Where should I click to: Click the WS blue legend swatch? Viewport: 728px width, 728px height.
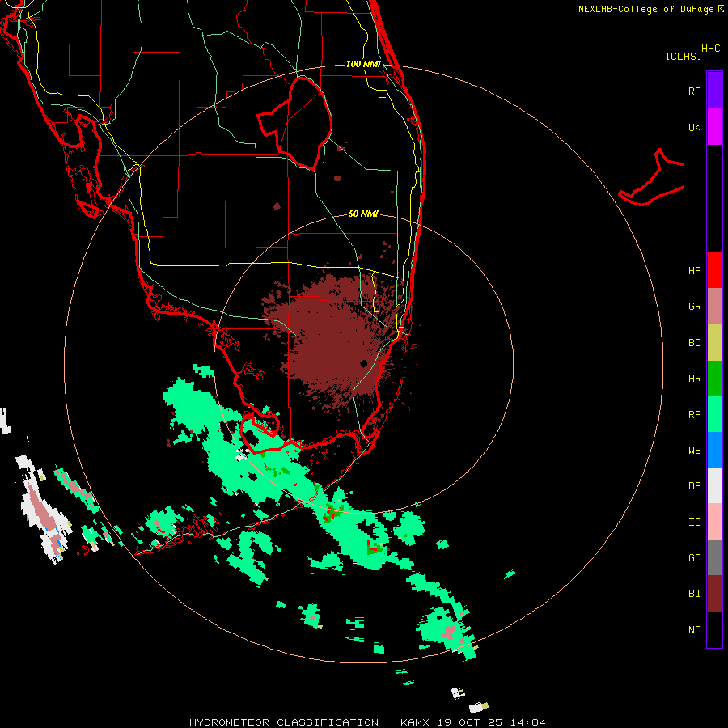click(714, 450)
